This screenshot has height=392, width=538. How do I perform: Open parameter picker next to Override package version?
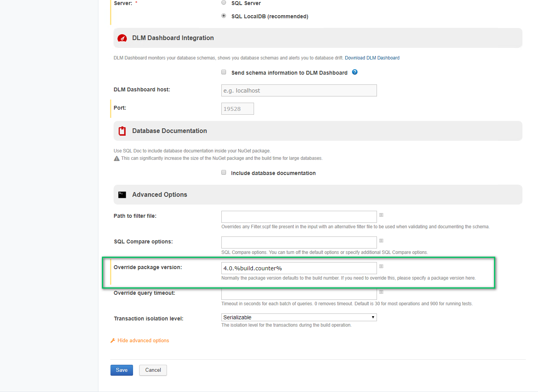point(381,266)
